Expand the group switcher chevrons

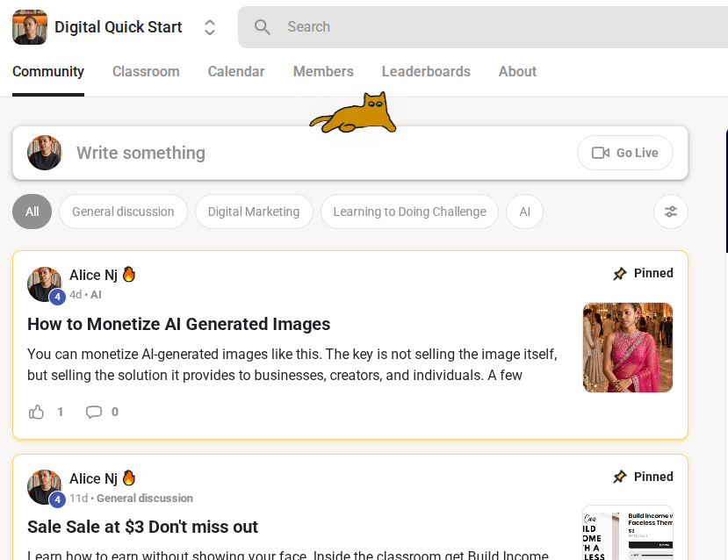point(210,27)
